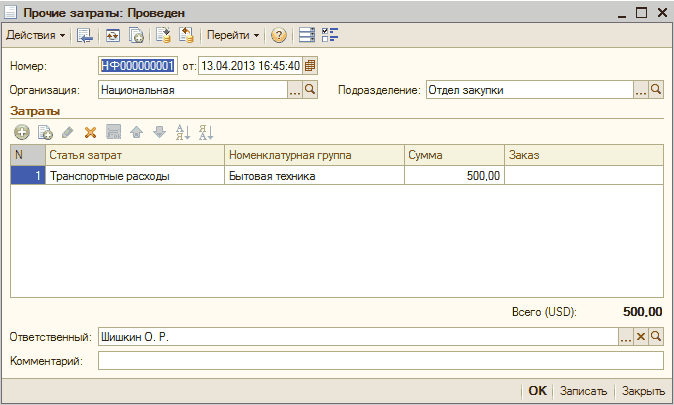Click the help question mark icon

(279, 35)
